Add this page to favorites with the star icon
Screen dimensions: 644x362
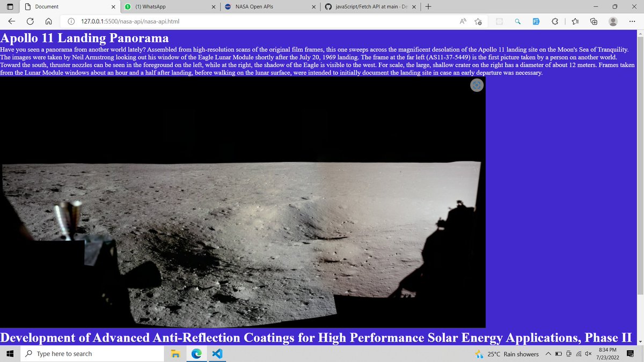pyautogui.click(x=478, y=21)
